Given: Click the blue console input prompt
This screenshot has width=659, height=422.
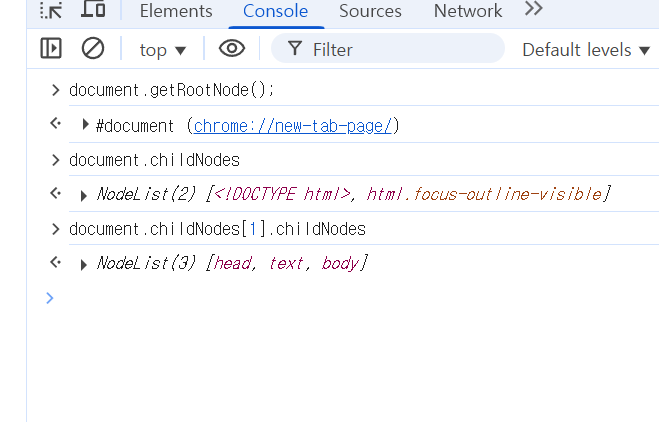Looking at the screenshot, I should 50,298.
